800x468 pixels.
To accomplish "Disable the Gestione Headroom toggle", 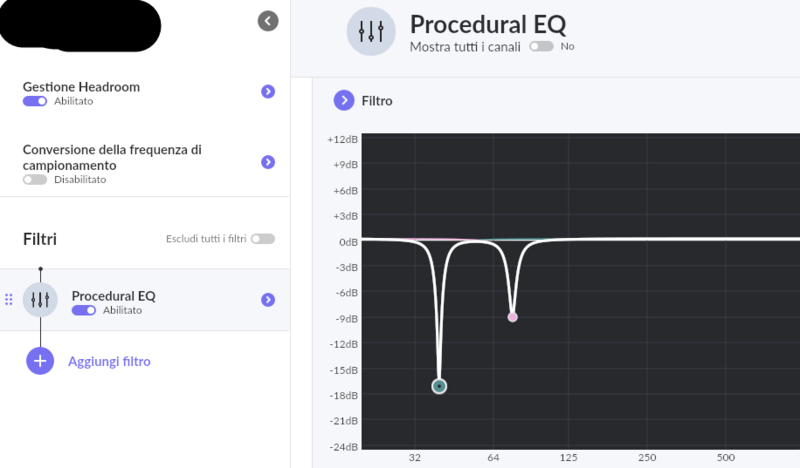I will (34, 102).
